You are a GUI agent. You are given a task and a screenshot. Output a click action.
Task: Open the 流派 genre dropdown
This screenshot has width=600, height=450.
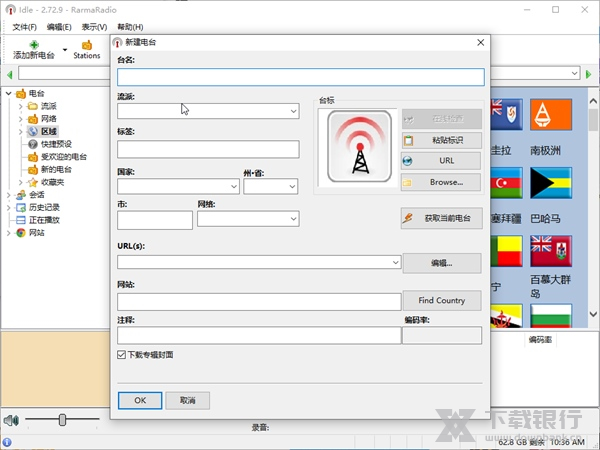(x=208, y=111)
